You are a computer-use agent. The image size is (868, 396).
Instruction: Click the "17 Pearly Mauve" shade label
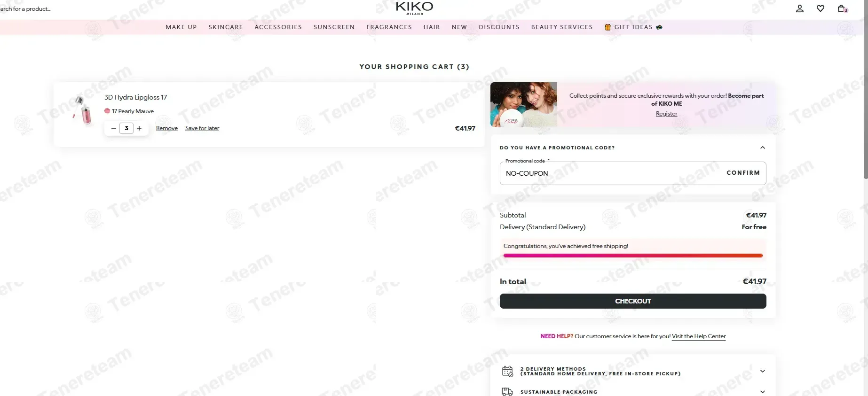[133, 111]
